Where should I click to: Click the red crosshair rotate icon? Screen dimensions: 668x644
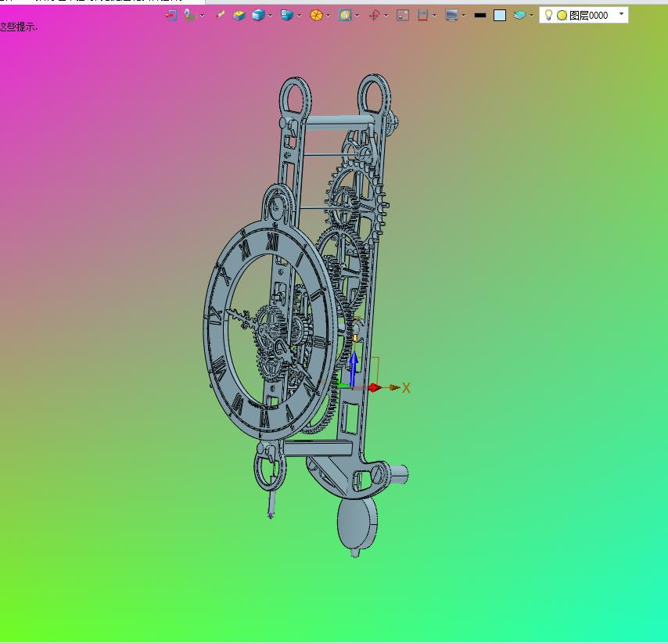pos(374,16)
